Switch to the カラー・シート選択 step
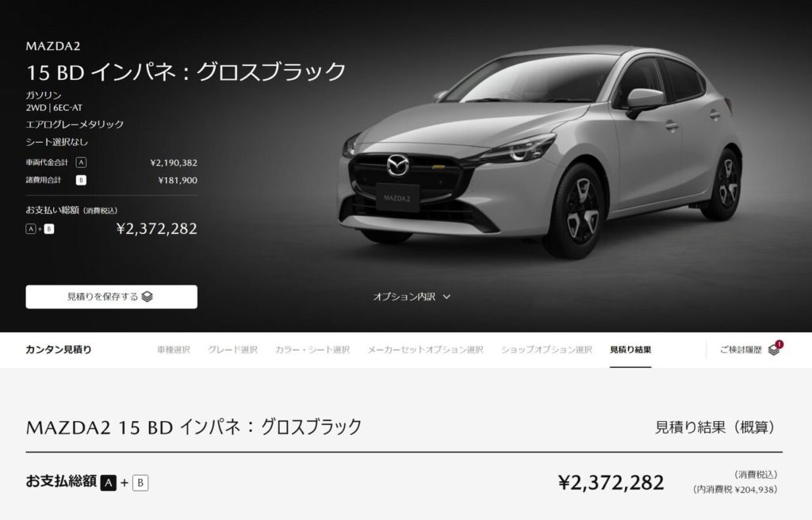This screenshot has height=520, width=812. (312, 350)
